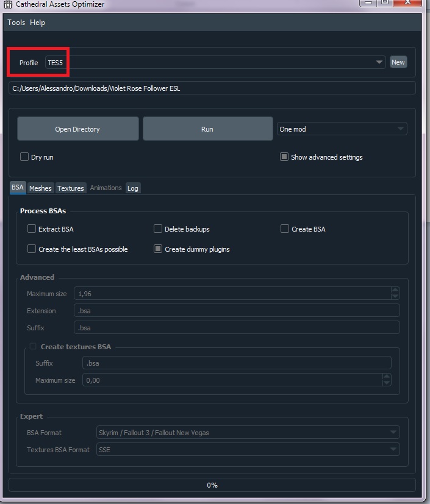This screenshot has height=504, width=430.
Task: Check the Create BSA checkbox
Action: [285, 229]
